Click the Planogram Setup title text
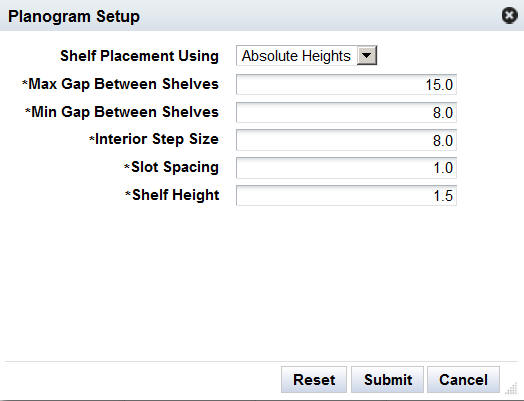 pos(74,16)
